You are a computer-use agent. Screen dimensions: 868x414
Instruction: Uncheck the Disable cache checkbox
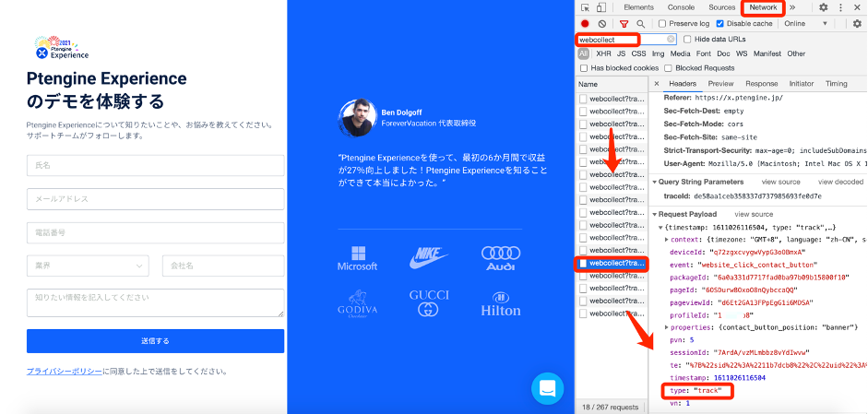click(720, 24)
